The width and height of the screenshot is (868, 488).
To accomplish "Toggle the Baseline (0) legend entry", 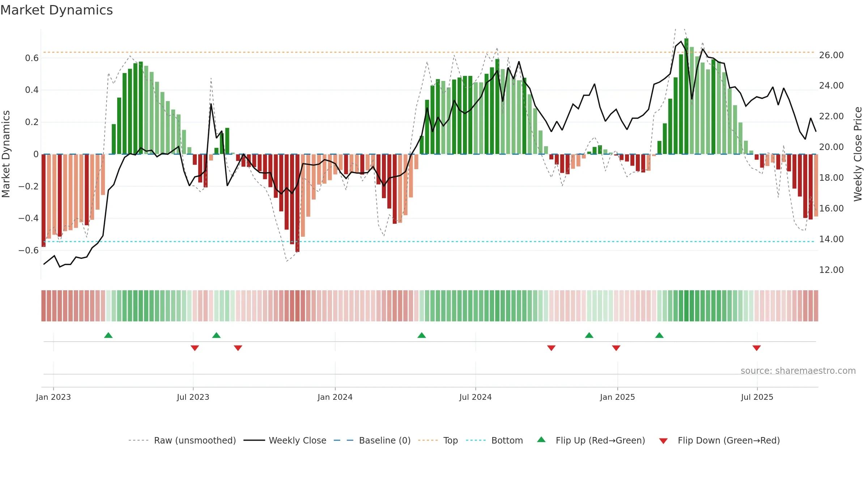I will click(x=372, y=440).
